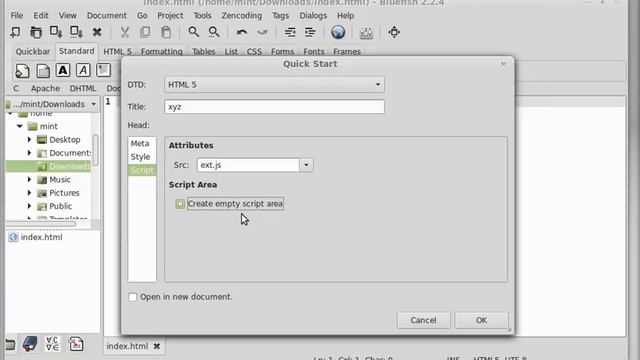Screen dimensions: 640x360
Task: Open the Src dropdown arrow
Action: (x=306, y=165)
